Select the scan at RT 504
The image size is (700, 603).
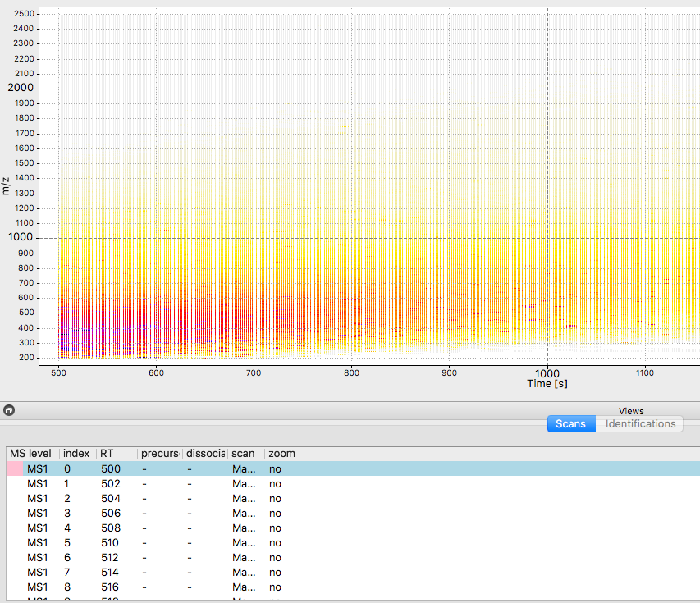click(x=108, y=498)
